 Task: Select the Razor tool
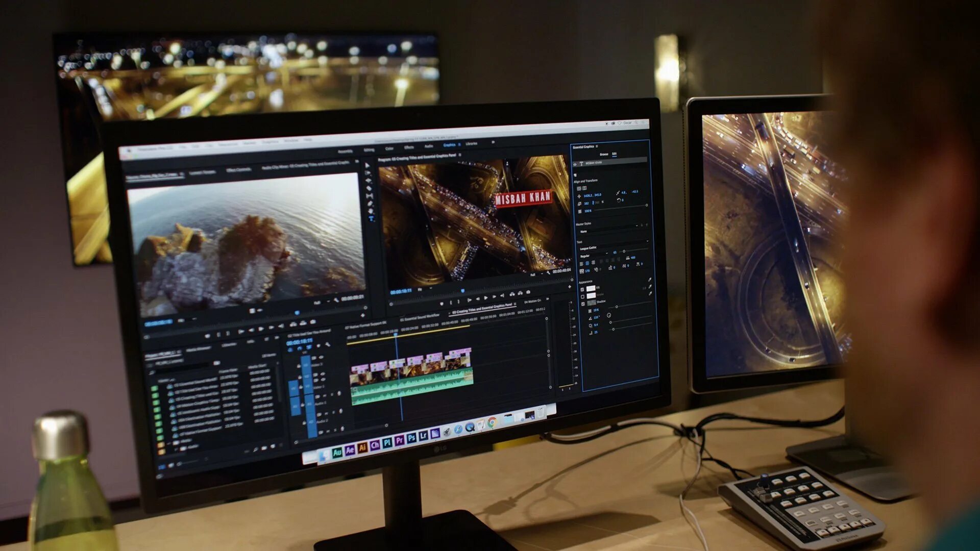point(369,188)
